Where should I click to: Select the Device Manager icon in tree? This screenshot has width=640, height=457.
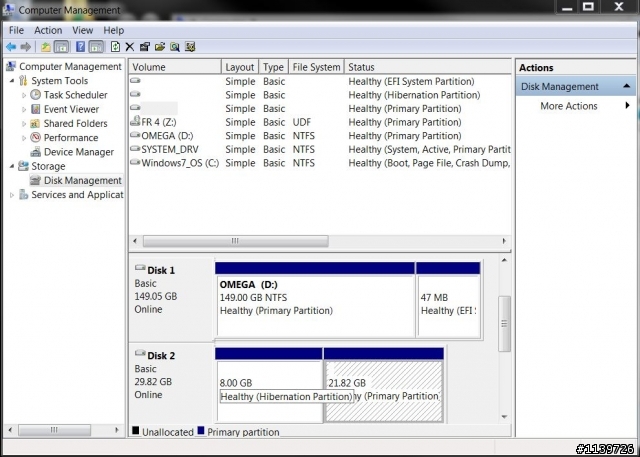point(36,152)
